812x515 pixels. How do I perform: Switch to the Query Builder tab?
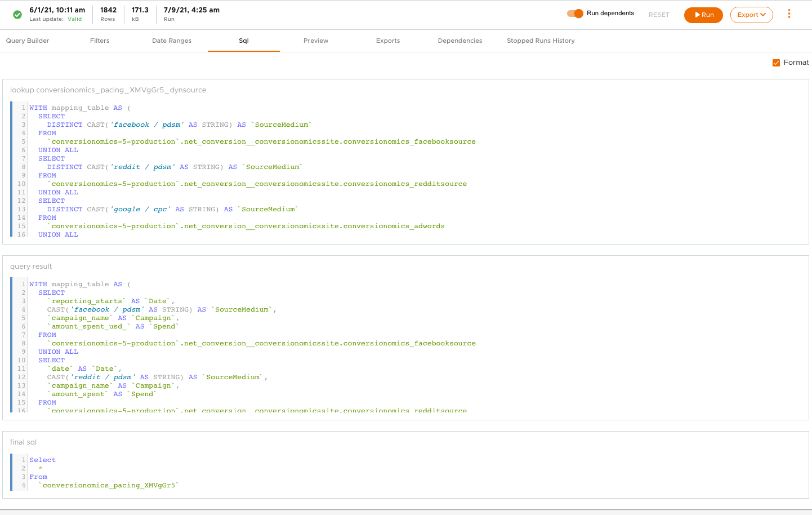[x=28, y=41]
